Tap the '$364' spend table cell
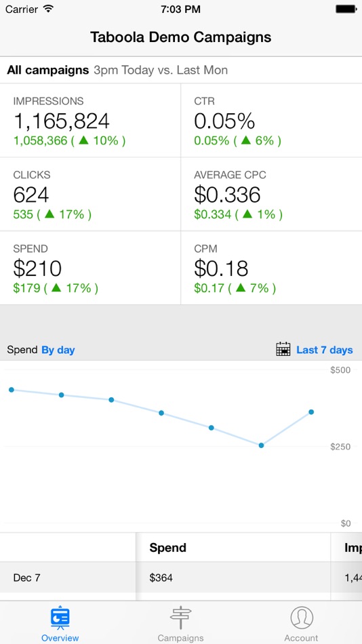362x644 pixels. click(161, 578)
